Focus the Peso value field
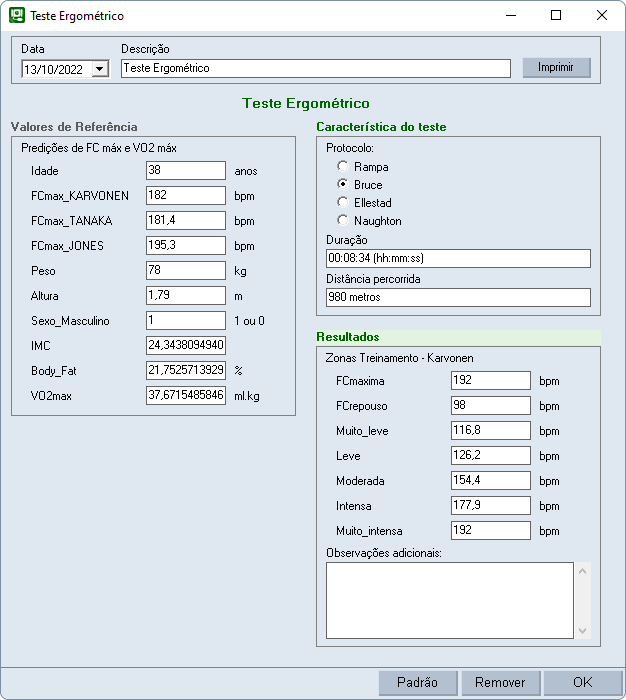The image size is (626, 700). click(x=185, y=271)
